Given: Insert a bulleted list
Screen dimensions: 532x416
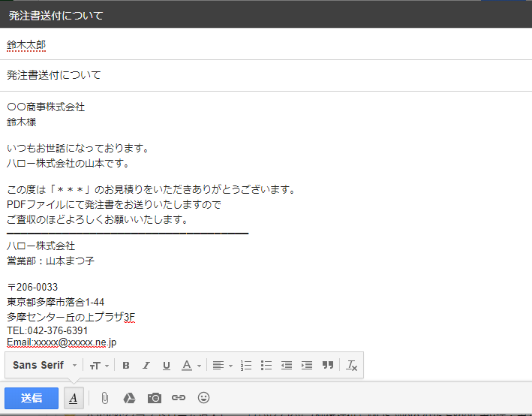Looking at the screenshot, I should pyautogui.click(x=266, y=366).
